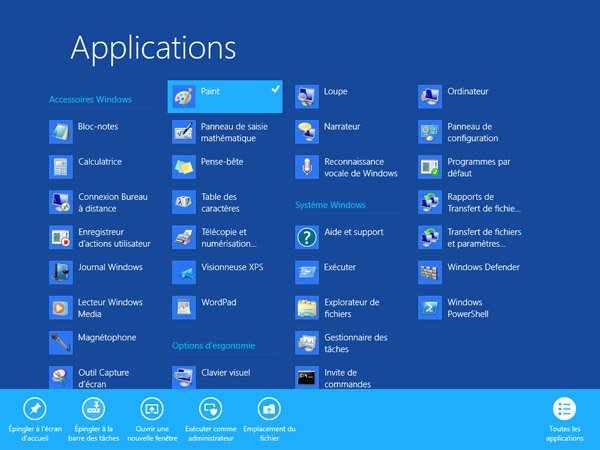
Task: Launch the Visionneuse XPS icon
Action: [184, 273]
